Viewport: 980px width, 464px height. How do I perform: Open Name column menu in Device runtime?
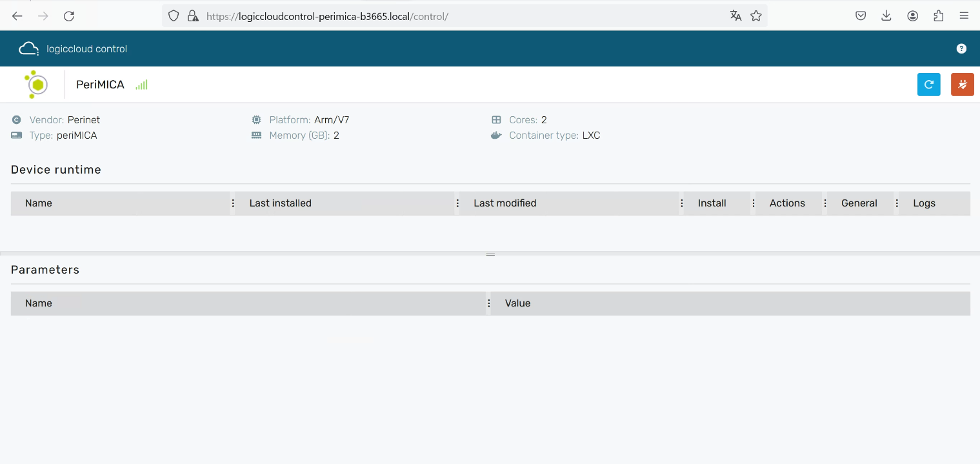(233, 203)
